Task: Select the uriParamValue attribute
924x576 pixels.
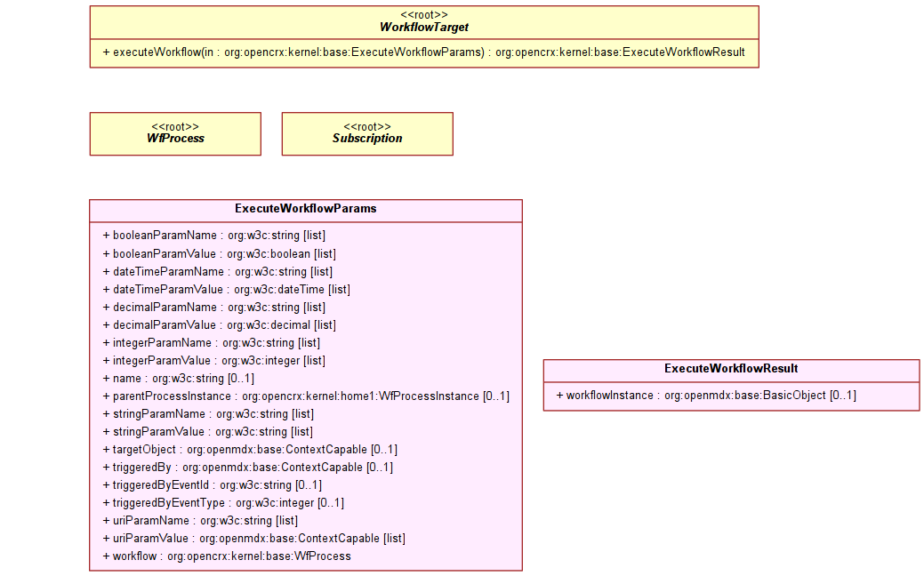Action: click(254, 539)
